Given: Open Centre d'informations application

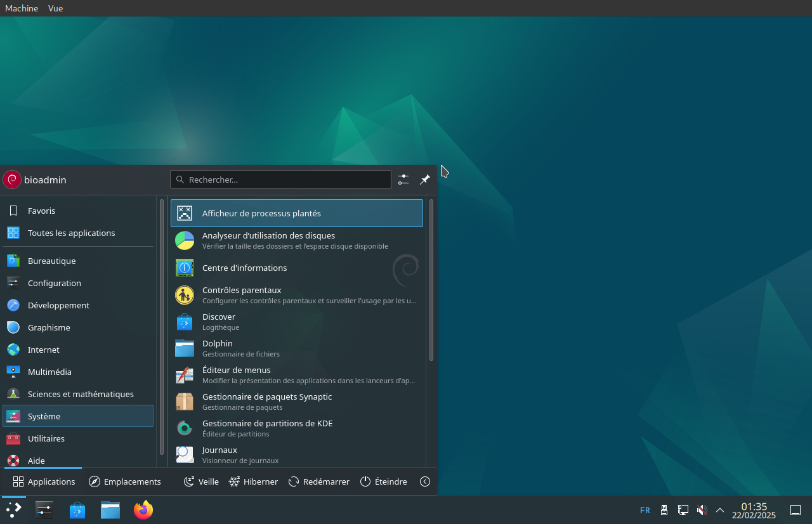Looking at the screenshot, I should point(296,268).
